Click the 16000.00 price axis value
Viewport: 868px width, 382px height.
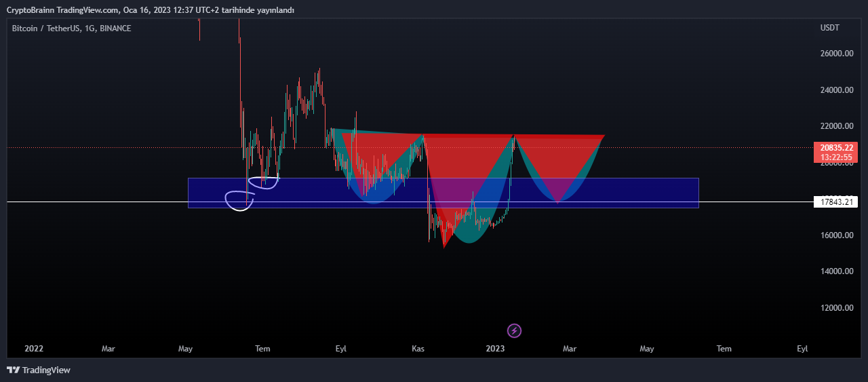pyautogui.click(x=837, y=235)
